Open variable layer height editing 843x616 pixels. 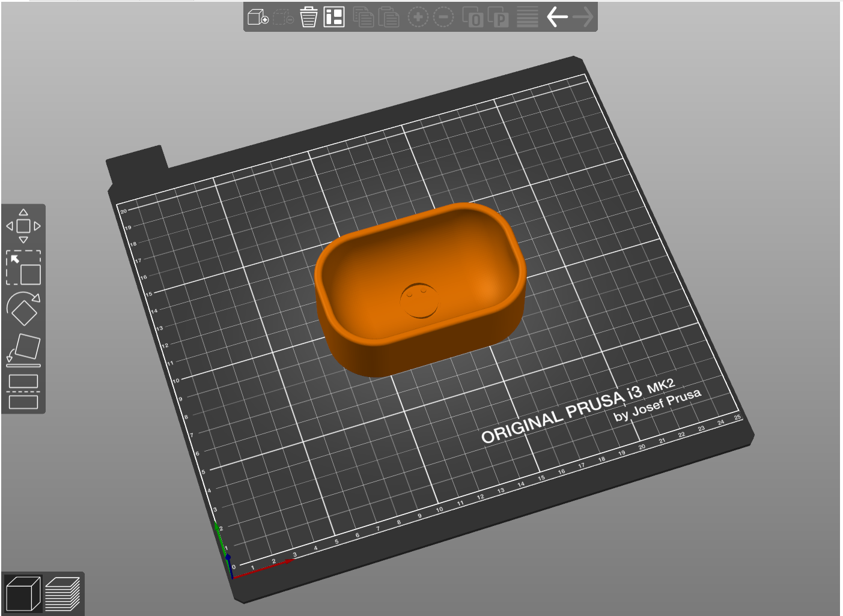click(x=528, y=17)
